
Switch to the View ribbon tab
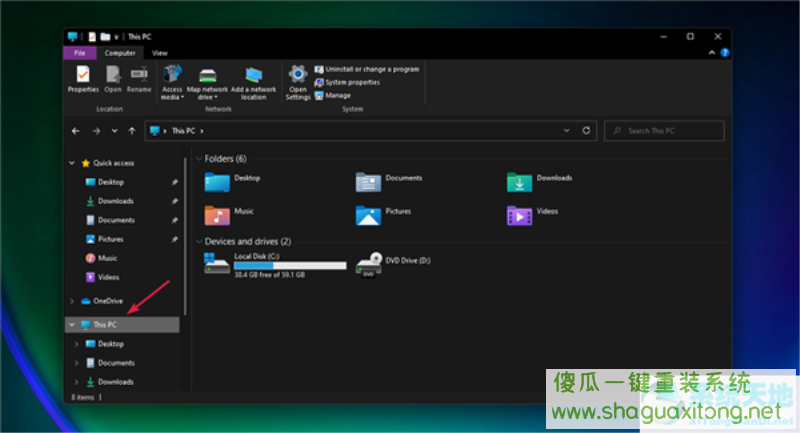[x=160, y=53]
